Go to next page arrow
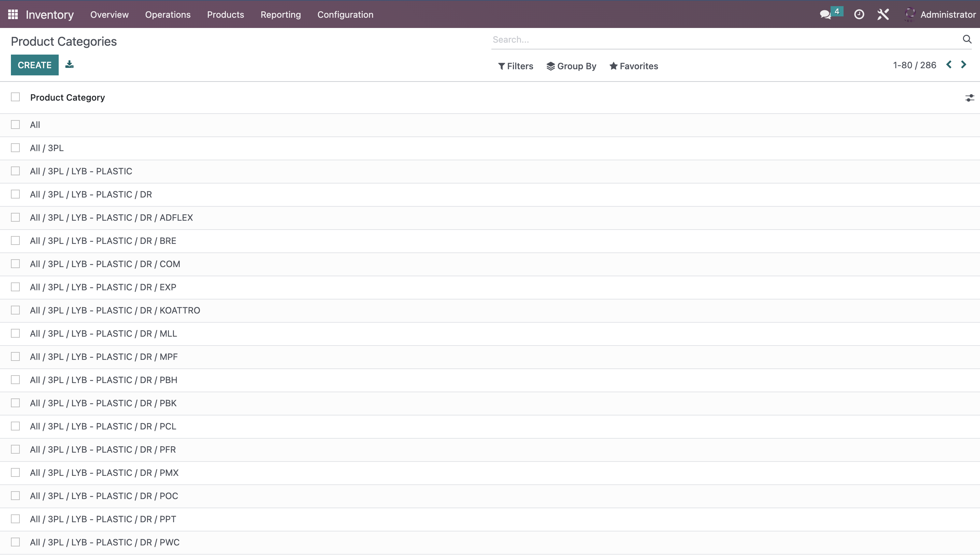Image resolution: width=980 pixels, height=556 pixels. 964,64
